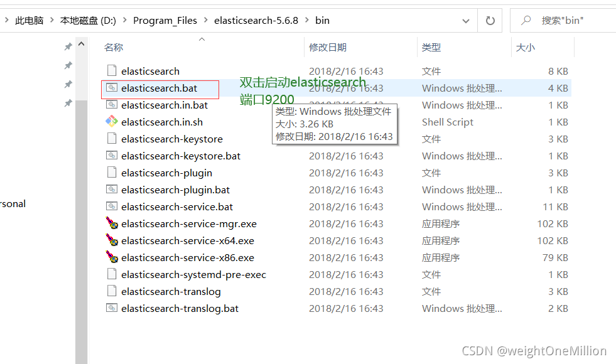Go to the Program_Files folder in the breadcrumb

pyautogui.click(x=165, y=21)
